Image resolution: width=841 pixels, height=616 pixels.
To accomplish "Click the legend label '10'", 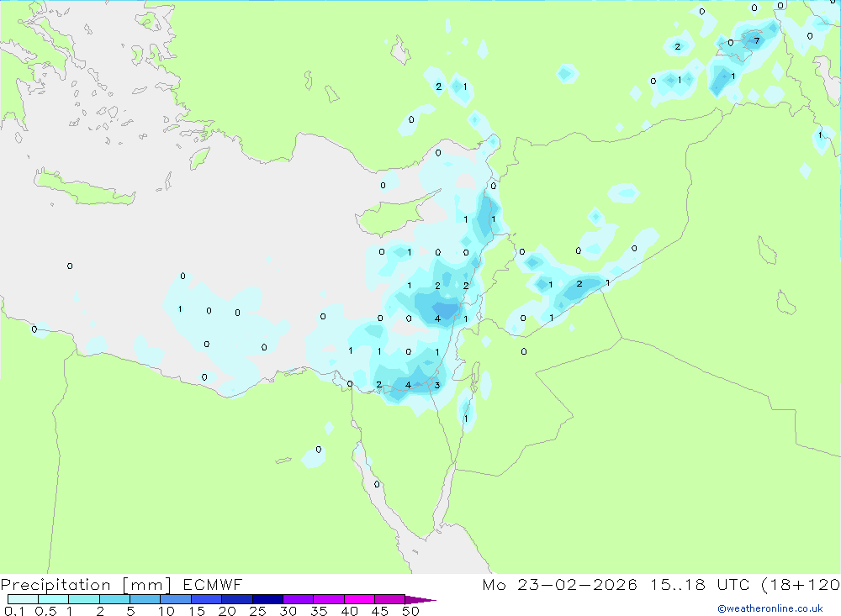I will (167, 611).
